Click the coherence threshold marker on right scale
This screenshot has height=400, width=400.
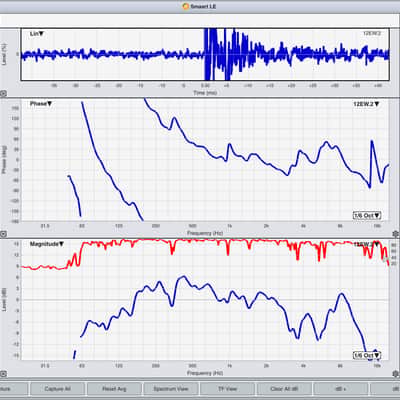pyautogui.click(x=386, y=259)
